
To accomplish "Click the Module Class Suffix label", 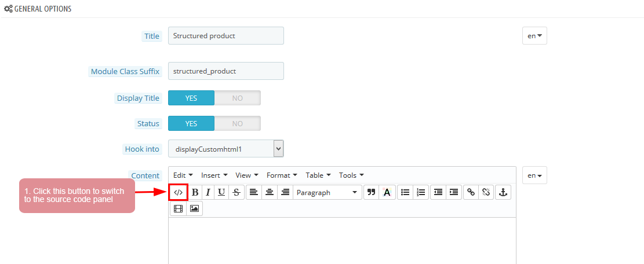I will pos(125,71).
